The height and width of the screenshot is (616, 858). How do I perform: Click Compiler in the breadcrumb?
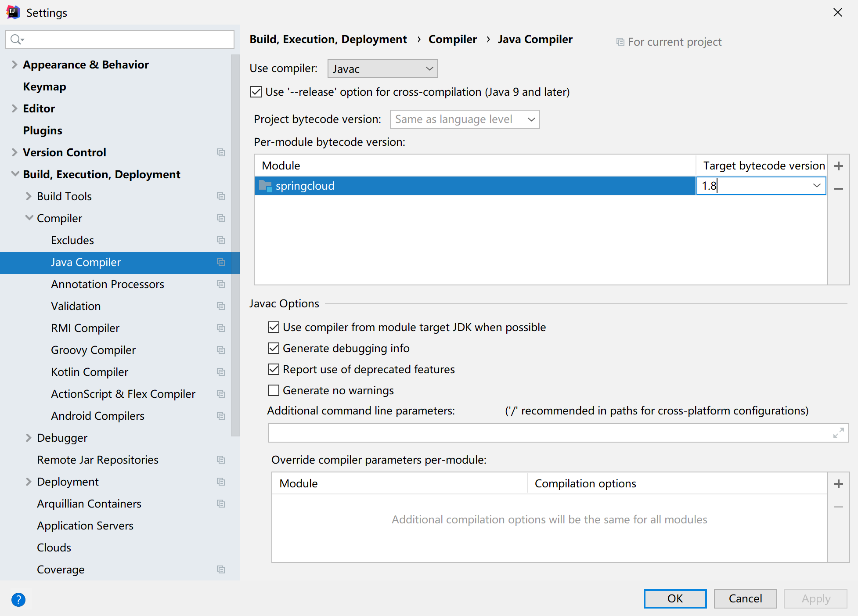[x=452, y=39]
